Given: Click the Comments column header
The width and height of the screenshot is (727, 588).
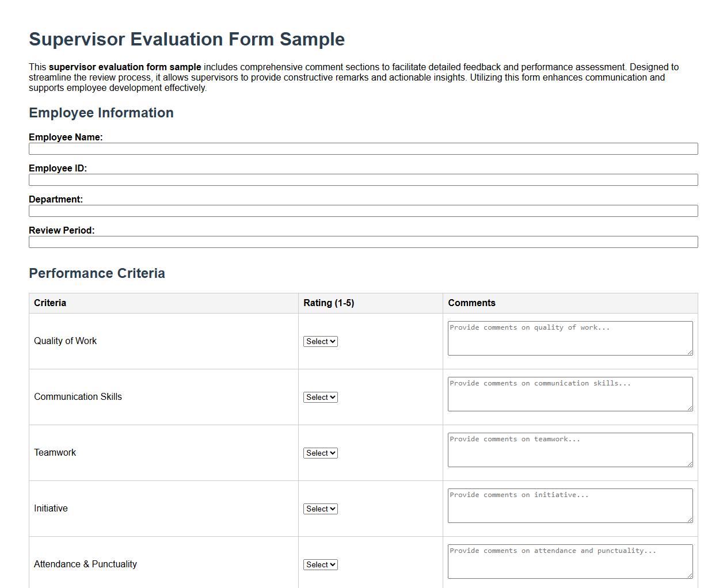Looking at the screenshot, I should [472, 303].
